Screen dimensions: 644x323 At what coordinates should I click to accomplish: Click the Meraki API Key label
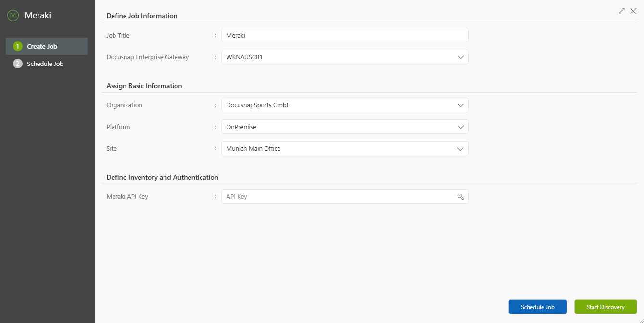(127, 196)
